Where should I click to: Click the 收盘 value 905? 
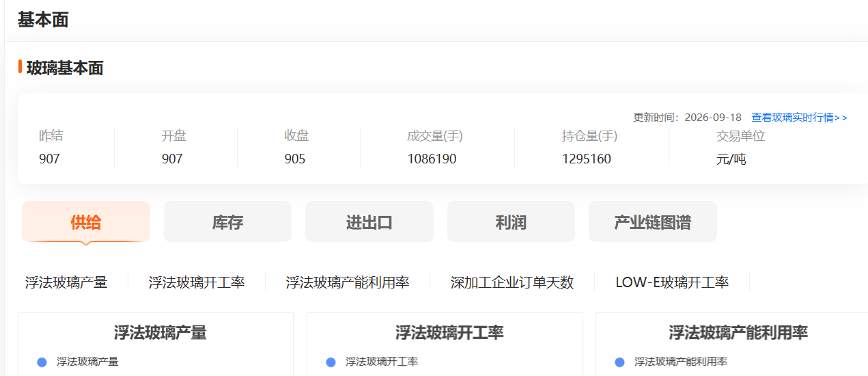[x=295, y=159]
